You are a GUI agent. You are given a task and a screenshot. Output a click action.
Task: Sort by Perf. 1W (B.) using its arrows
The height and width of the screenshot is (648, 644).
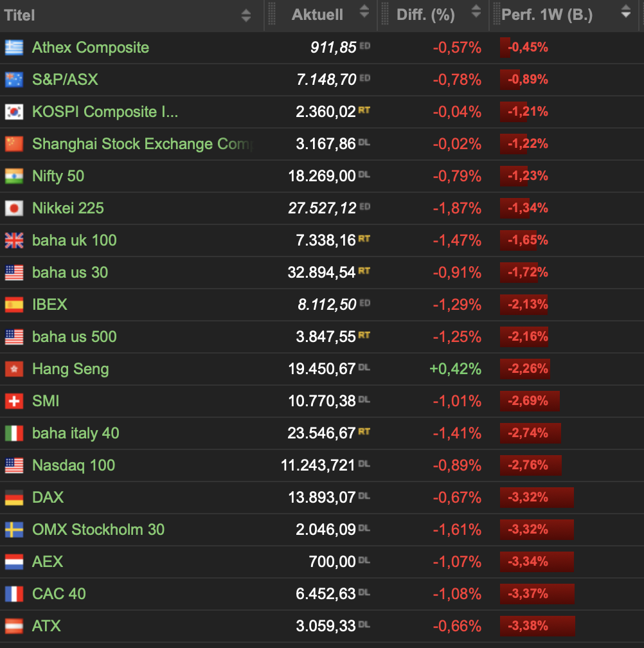click(626, 12)
